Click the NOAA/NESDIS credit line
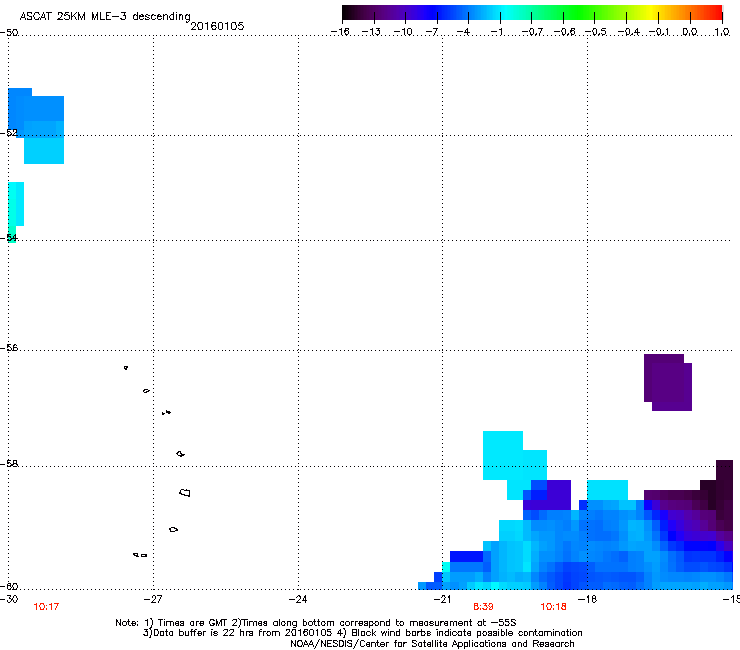Screen dimensions: 740x650 [432, 643]
